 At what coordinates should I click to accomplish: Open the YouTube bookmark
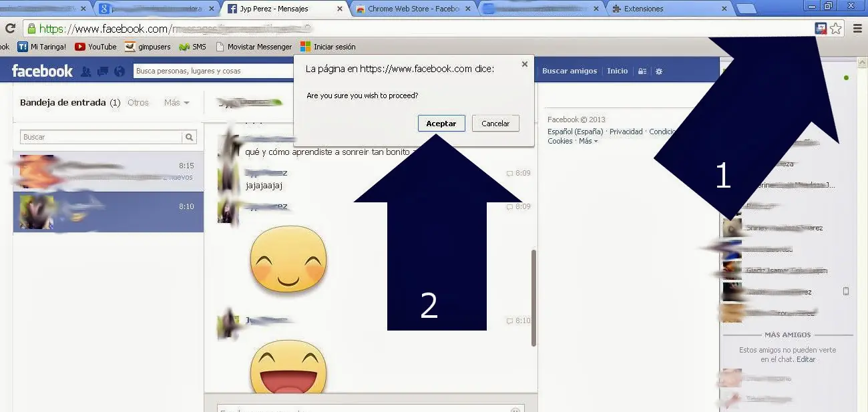[95, 47]
